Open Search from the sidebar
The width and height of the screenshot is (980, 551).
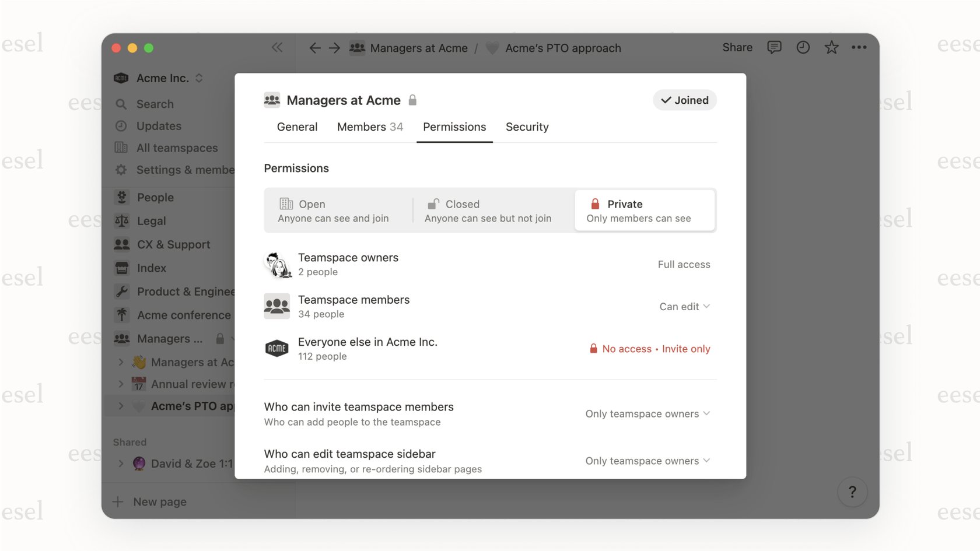[153, 104]
